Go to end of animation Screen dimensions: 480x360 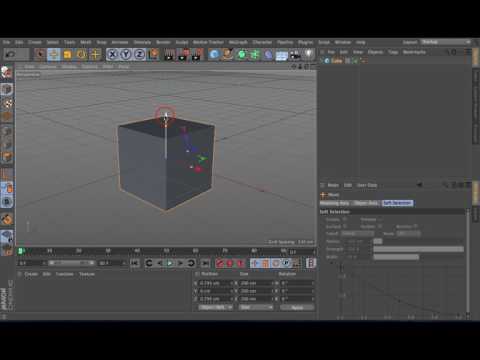coord(206,263)
